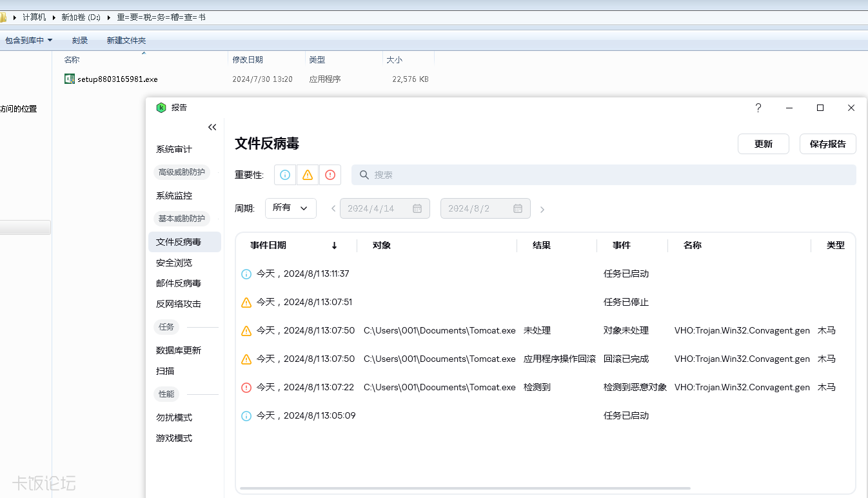Click the horizontal scrollbar under event table
Image resolution: width=868 pixels, height=498 pixels.
(465, 488)
